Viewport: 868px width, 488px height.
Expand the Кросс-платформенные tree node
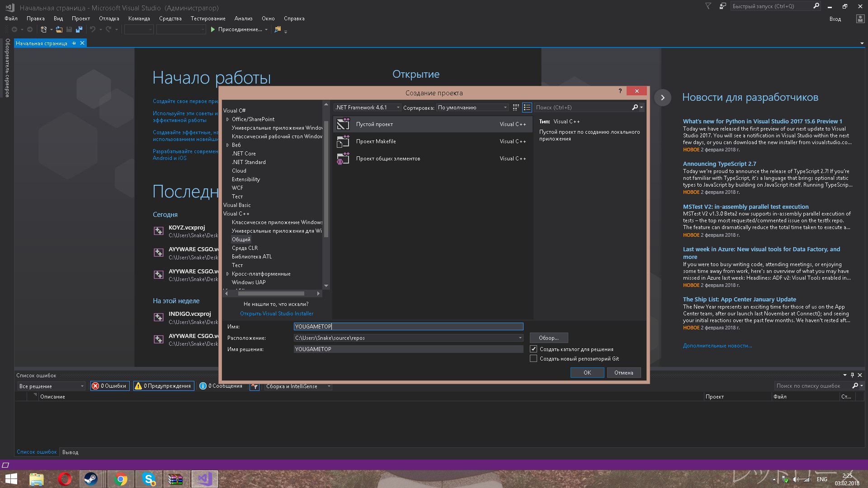(227, 274)
